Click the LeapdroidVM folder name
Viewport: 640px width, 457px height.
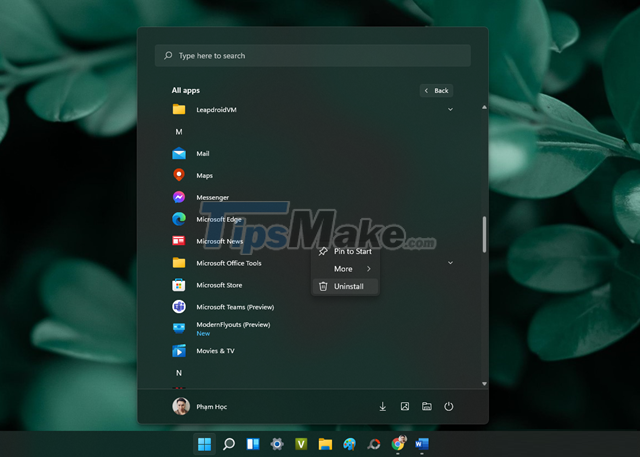216,110
